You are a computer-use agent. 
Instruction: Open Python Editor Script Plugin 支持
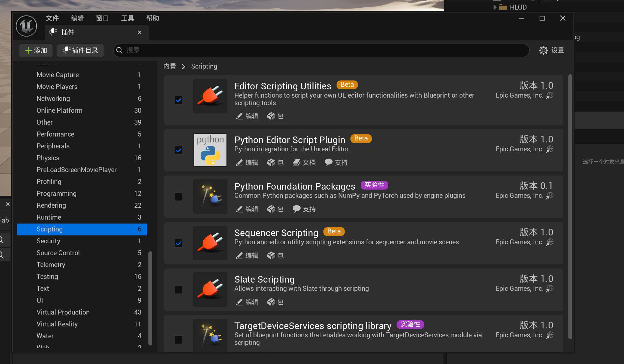pyautogui.click(x=336, y=163)
